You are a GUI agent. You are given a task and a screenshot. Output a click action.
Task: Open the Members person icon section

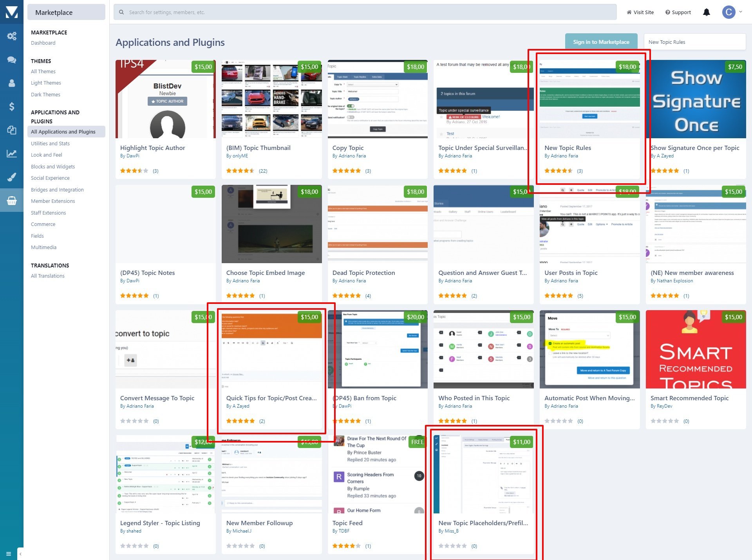click(x=12, y=83)
